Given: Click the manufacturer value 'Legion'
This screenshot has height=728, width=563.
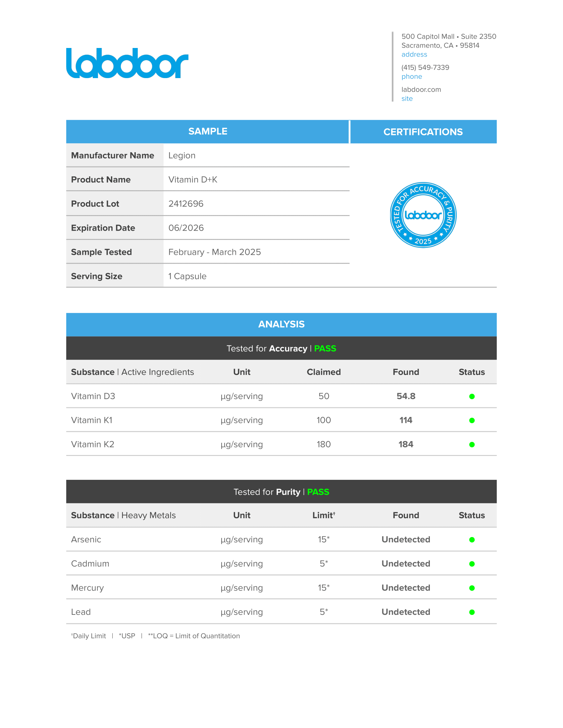Looking at the screenshot, I should coord(182,156).
